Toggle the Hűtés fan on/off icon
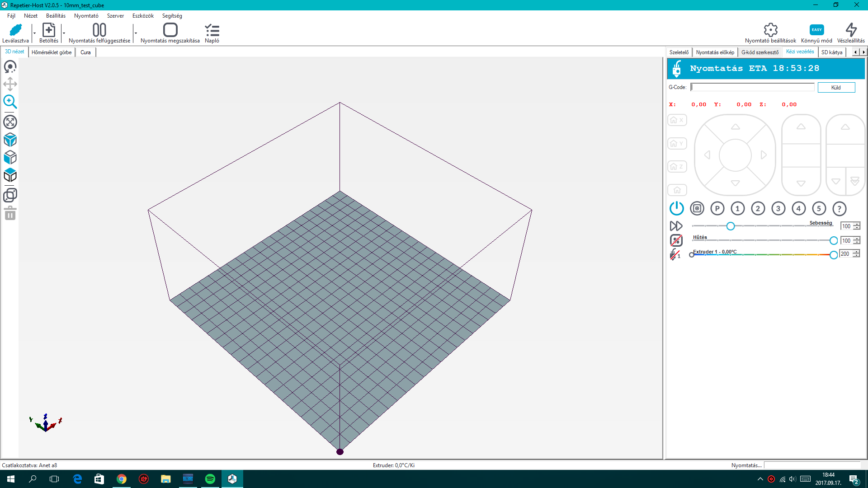 point(676,240)
